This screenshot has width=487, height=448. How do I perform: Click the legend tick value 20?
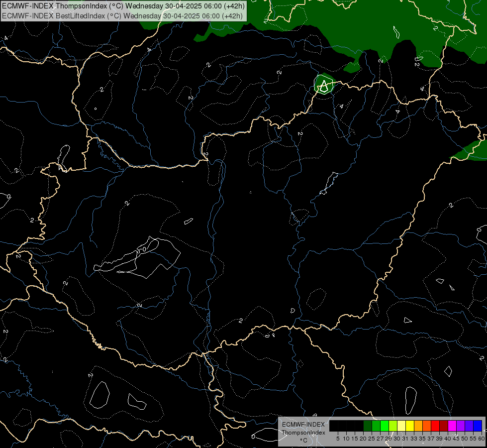point(364,439)
